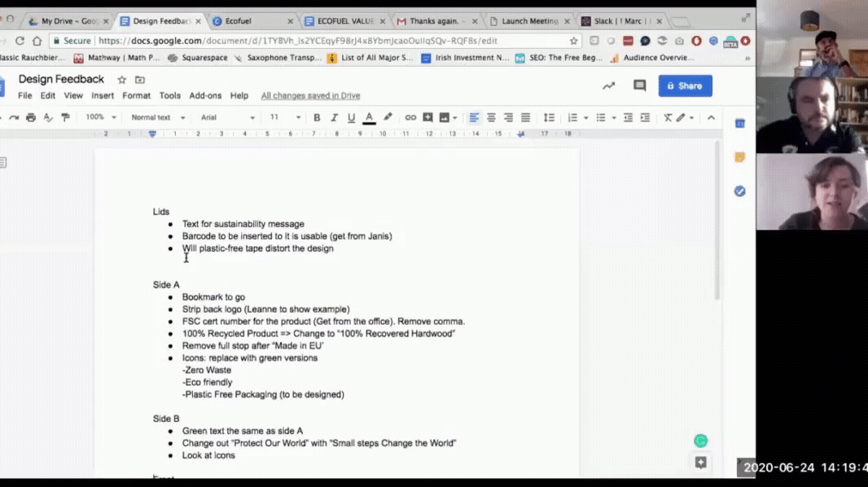Run spell check
The height and width of the screenshot is (487, 868).
coord(48,117)
